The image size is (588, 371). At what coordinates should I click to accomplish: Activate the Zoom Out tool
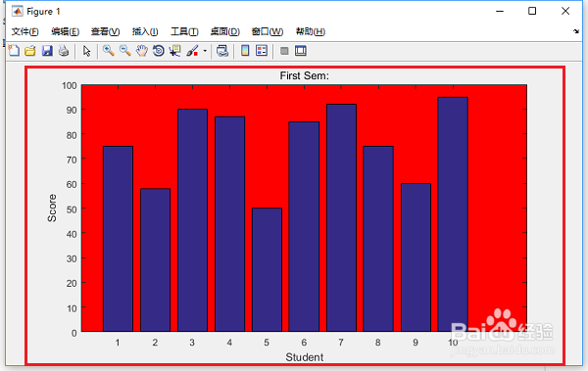124,51
